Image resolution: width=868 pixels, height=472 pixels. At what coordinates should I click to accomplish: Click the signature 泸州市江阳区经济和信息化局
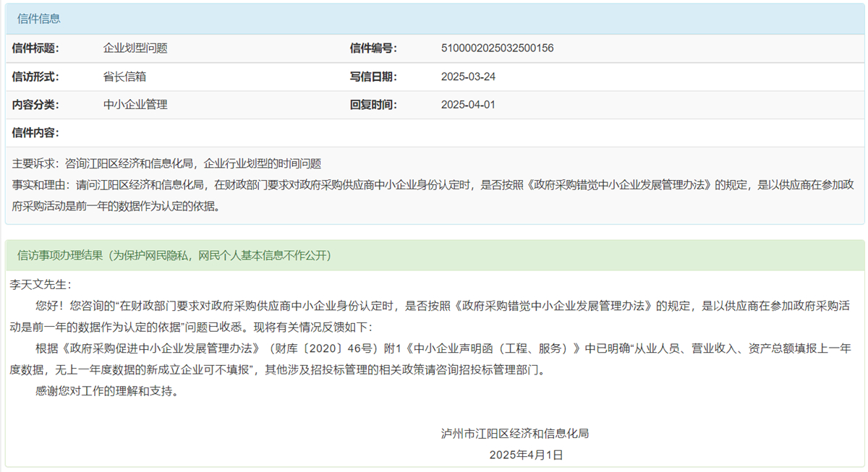tap(515, 434)
